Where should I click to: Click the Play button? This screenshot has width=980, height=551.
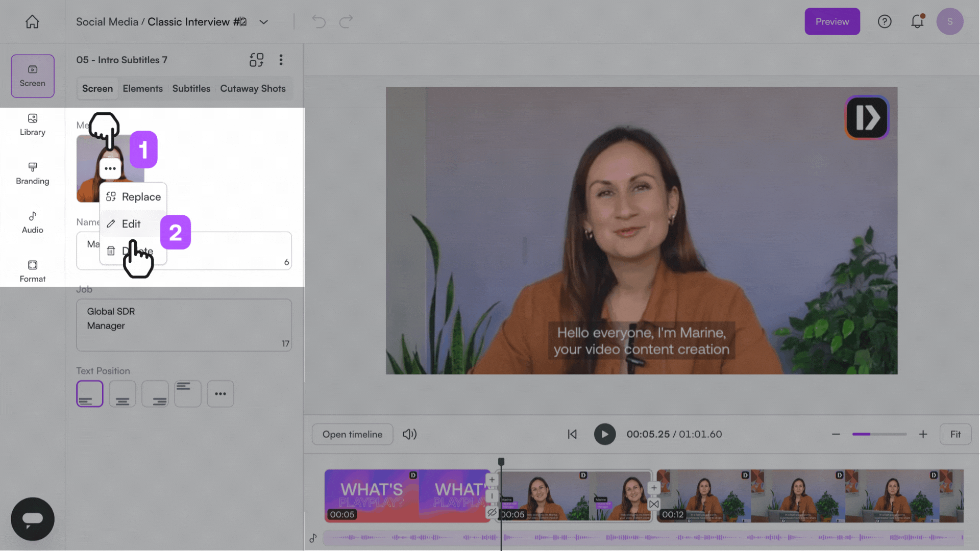(605, 434)
